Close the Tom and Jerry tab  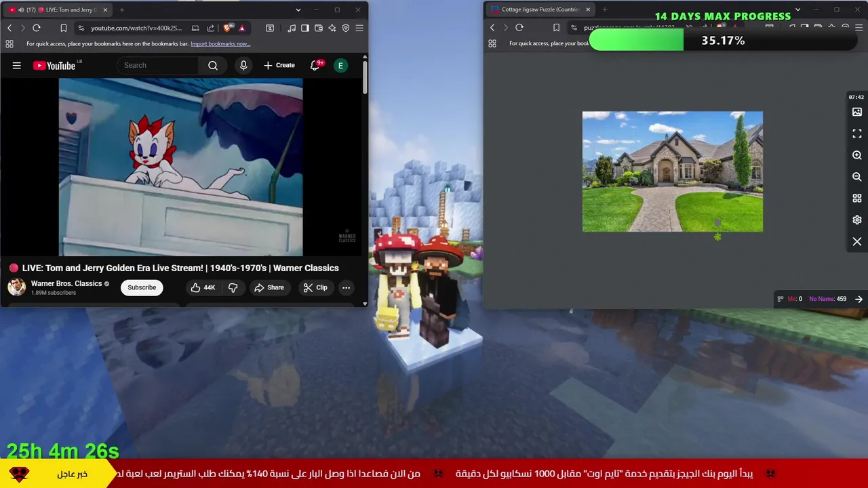(105, 9)
